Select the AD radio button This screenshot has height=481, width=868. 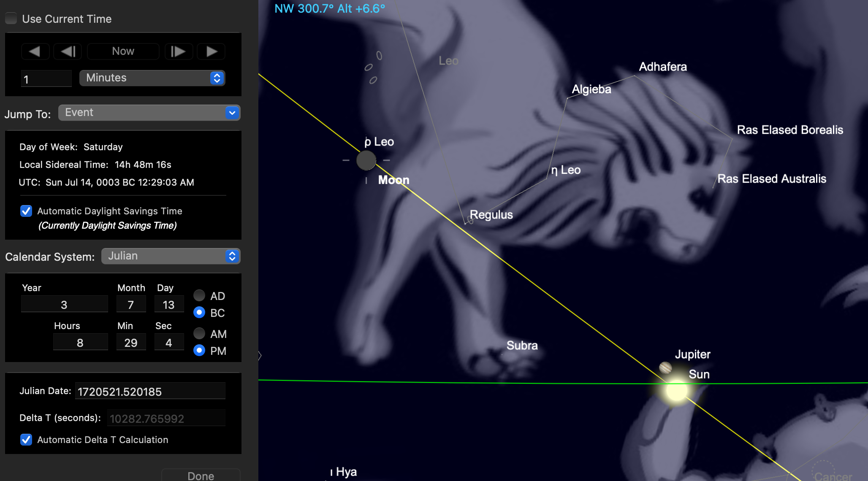click(199, 295)
